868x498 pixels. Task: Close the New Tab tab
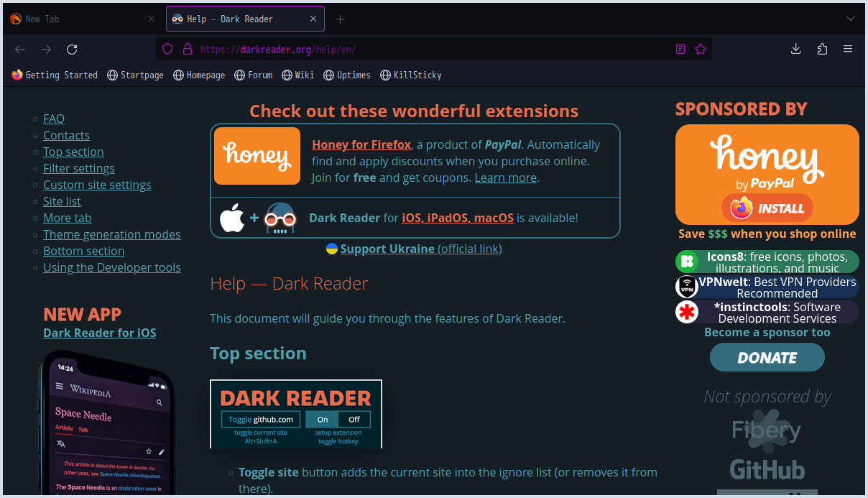click(151, 19)
